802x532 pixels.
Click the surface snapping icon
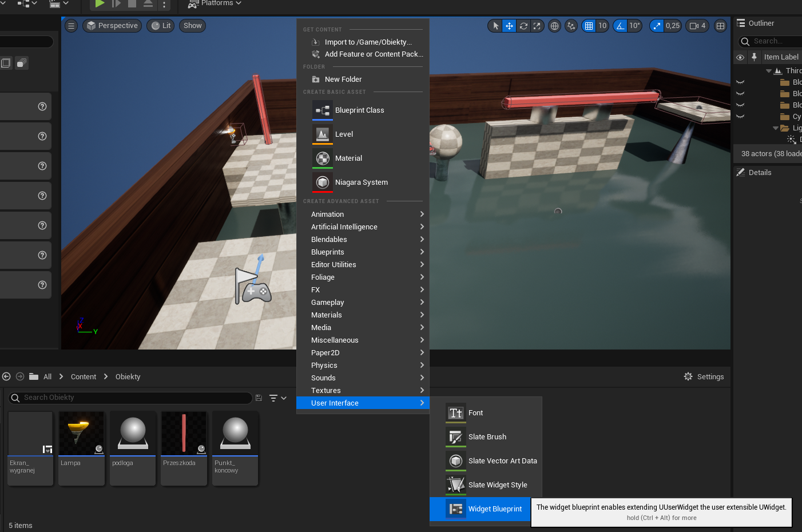pyautogui.click(x=571, y=26)
